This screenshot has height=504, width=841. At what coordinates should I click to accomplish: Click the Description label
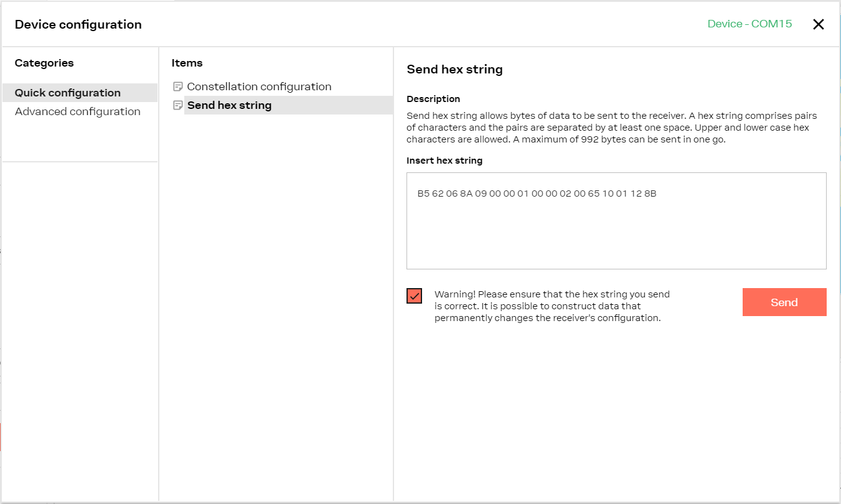coord(433,99)
